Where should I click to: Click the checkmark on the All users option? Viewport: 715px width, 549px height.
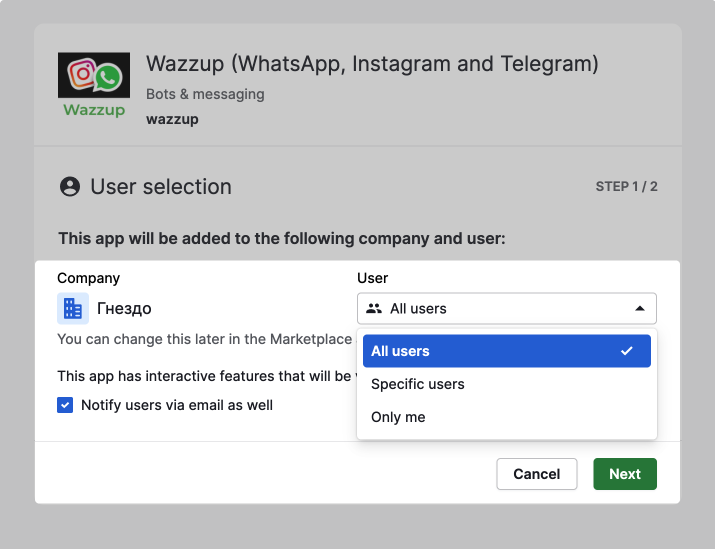coord(627,351)
